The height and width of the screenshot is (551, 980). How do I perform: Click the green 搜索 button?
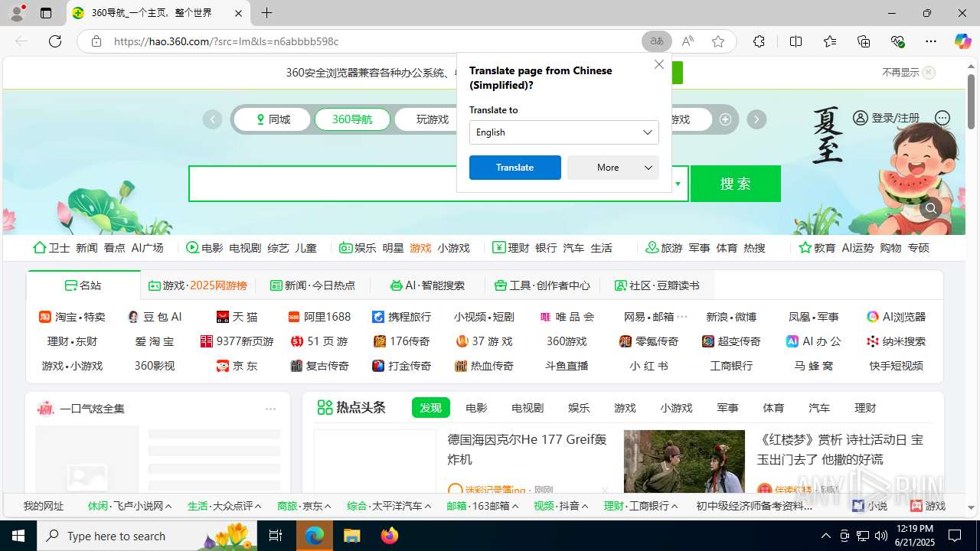pos(736,184)
